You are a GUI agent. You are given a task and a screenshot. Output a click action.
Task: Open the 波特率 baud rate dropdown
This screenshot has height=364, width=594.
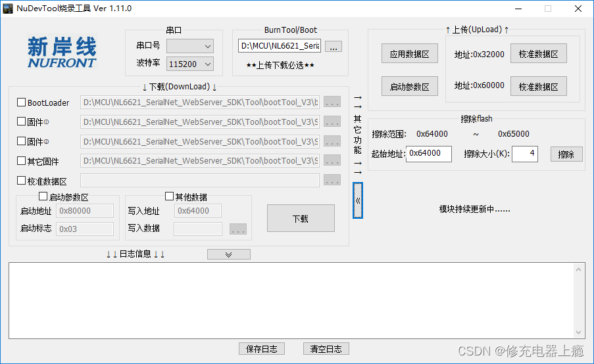[x=190, y=64]
